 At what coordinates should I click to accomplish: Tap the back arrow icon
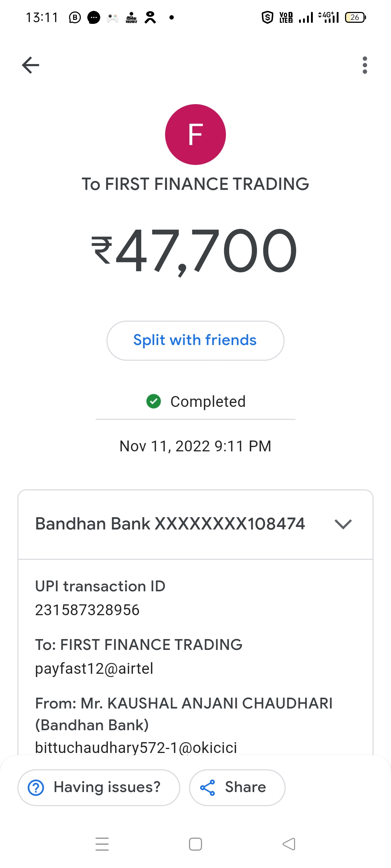click(x=30, y=65)
